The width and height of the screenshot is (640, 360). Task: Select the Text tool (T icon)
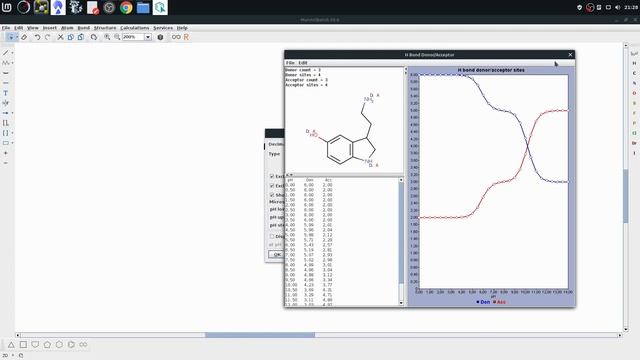[x=6, y=93]
